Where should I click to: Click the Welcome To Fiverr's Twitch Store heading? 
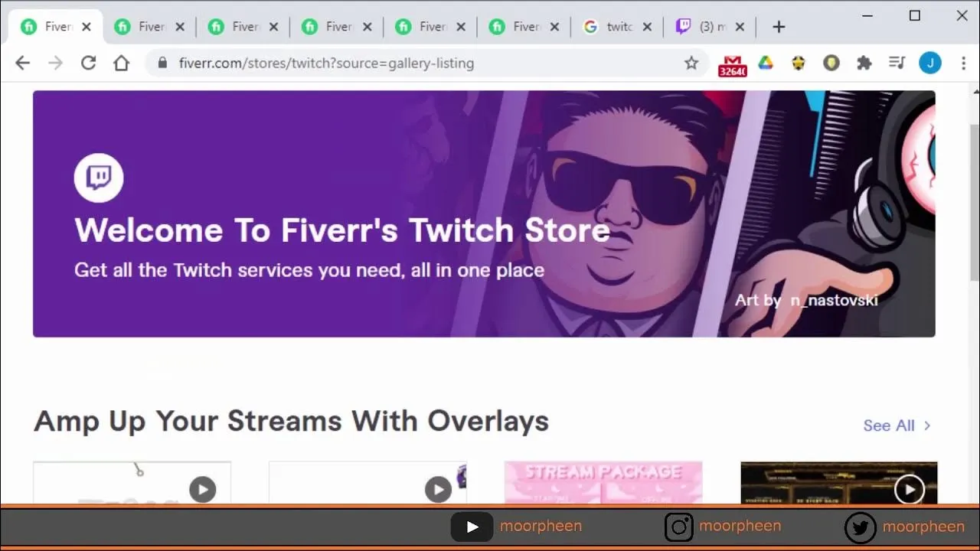click(x=342, y=230)
